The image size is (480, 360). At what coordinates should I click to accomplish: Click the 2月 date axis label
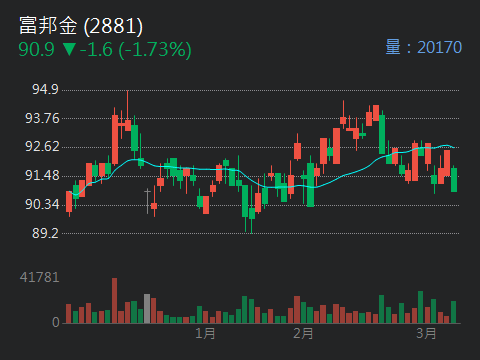pos(303,333)
